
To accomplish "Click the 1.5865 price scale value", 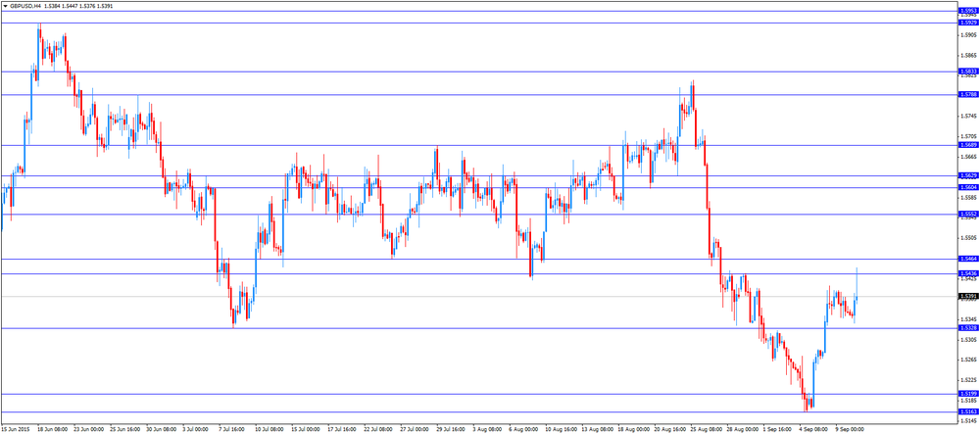I will point(970,56).
